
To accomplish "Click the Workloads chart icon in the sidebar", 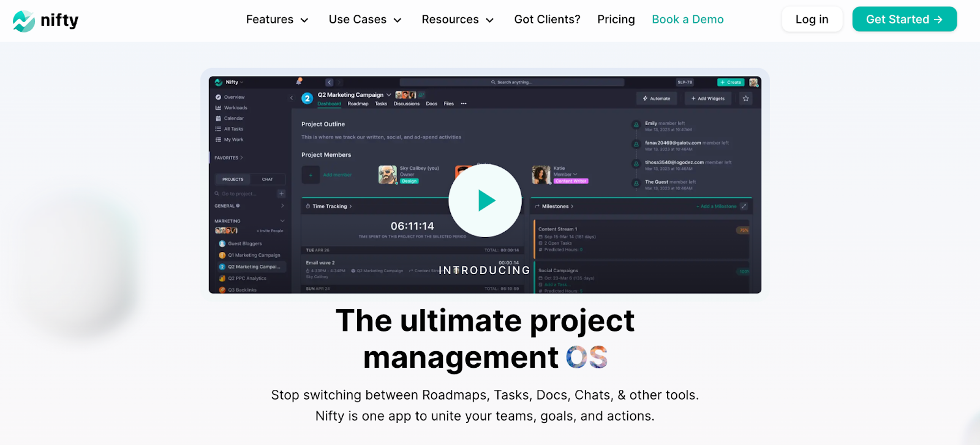I will 218,108.
